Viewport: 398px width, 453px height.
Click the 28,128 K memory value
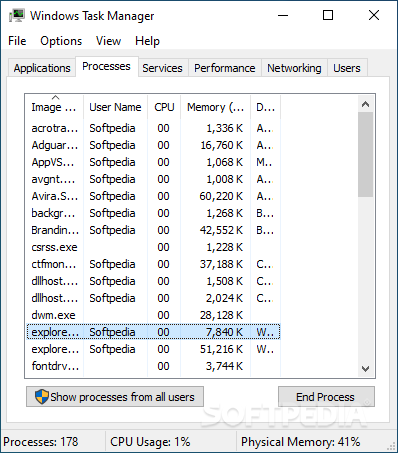[x=221, y=315]
